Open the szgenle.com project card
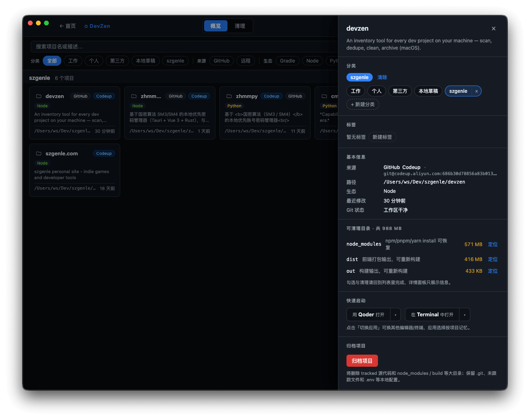 pos(75,170)
